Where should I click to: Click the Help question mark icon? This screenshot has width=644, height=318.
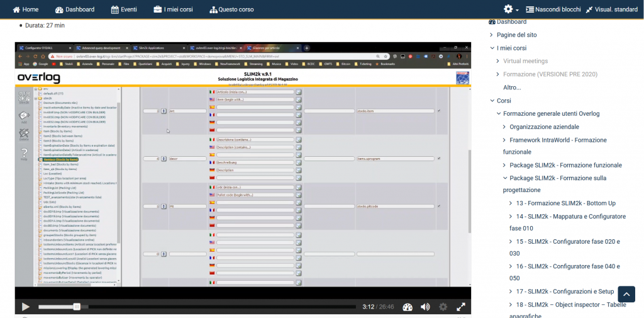[x=25, y=155]
